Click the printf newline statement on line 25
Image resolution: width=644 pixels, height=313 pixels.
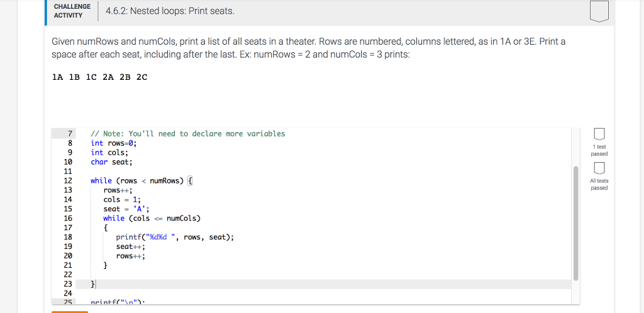(x=118, y=302)
